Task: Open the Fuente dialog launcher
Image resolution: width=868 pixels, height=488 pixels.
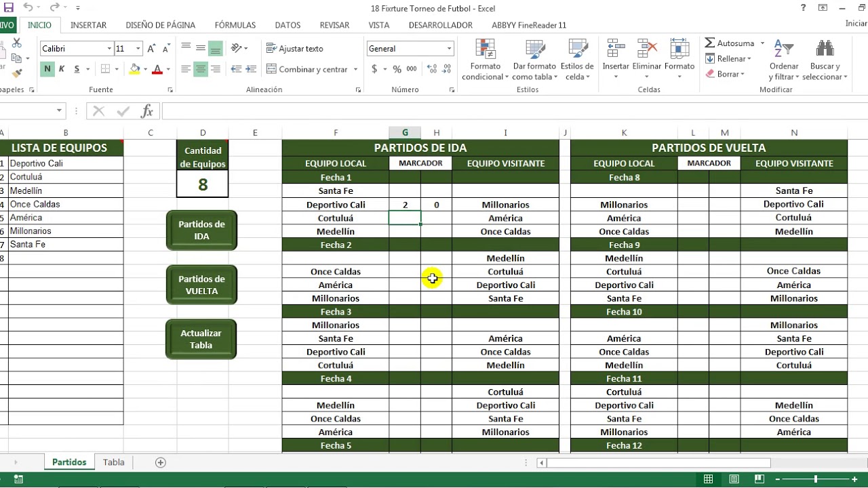Action: [170, 89]
